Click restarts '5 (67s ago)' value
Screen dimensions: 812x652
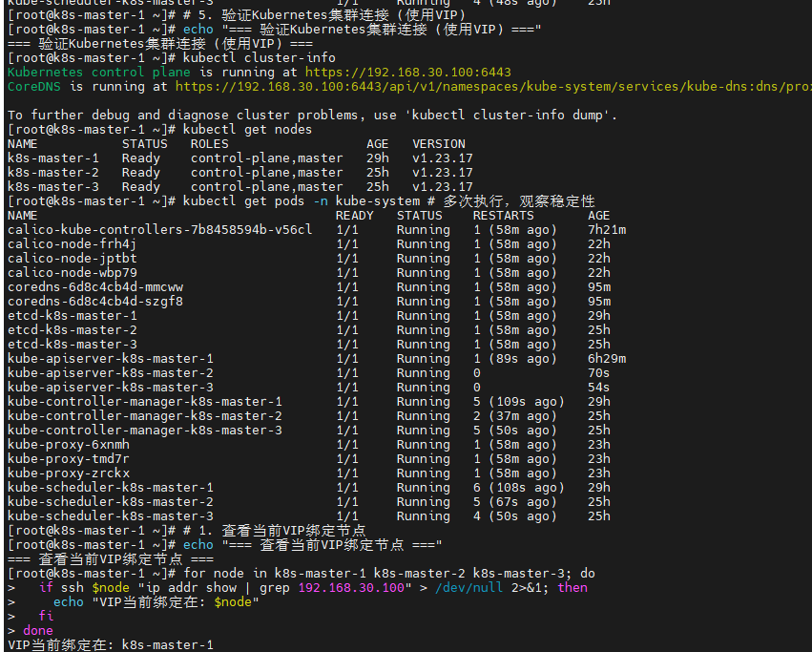514,502
